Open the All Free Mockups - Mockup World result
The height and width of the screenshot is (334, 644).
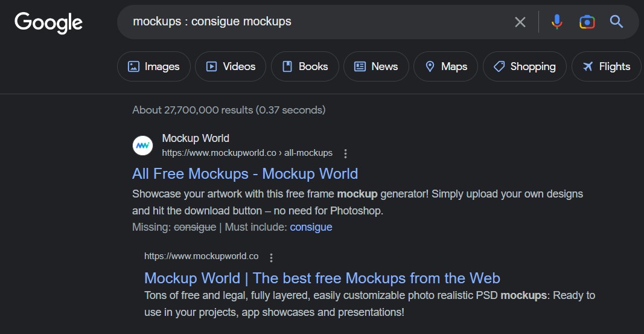tap(245, 174)
